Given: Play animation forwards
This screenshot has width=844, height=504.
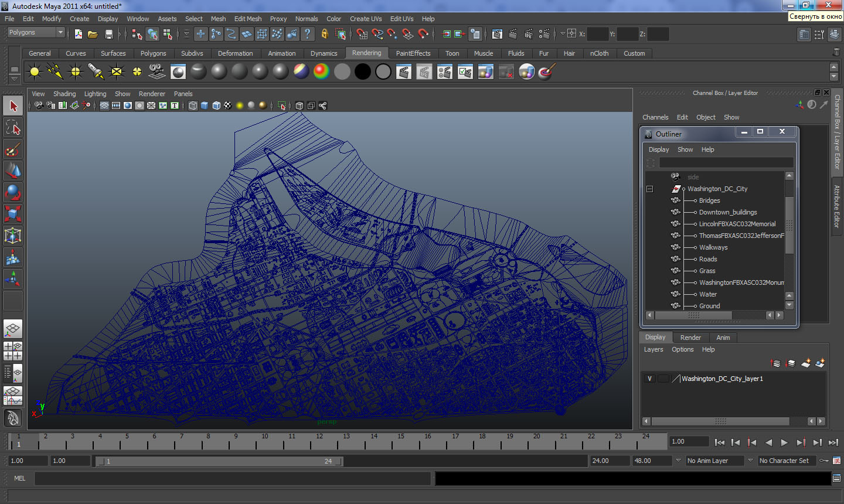Looking at the screenshot, I should pos(784,443).
